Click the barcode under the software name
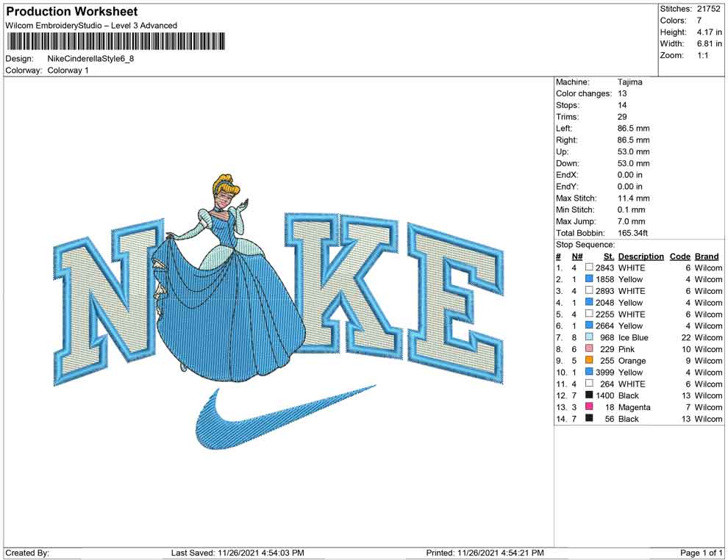 (115, 41)
